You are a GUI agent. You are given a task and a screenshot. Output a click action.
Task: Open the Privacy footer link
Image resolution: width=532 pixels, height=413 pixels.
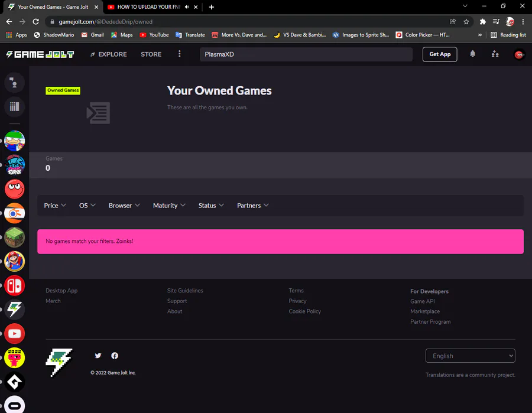click(x=297, y=301)
